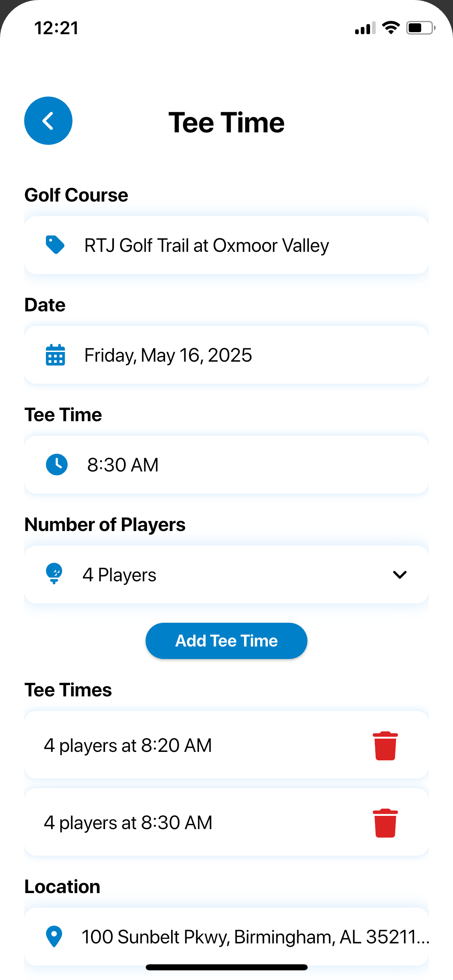Click the tag icon beside the golf course name
453x980 pixels.
coord(55,245)
